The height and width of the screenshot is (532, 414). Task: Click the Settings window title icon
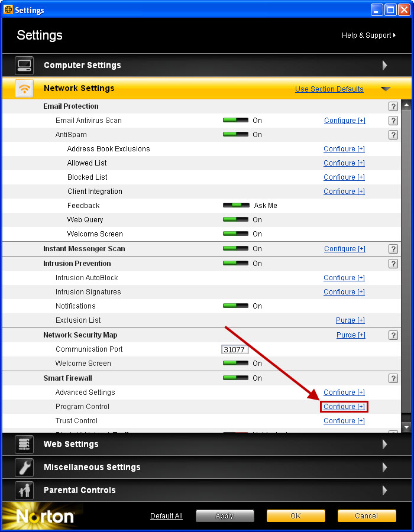tap(8, 10)
